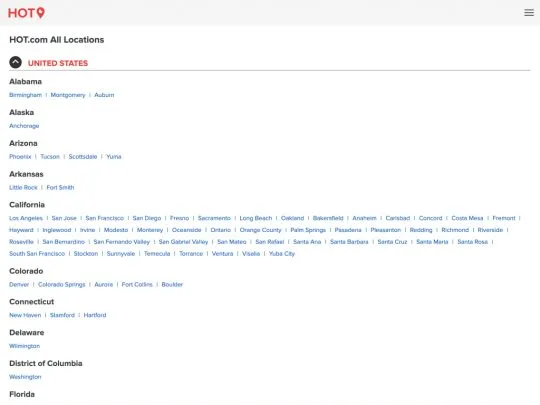The image size is (540, 405).
Task: Open the Denver link
Action: pyautogui.click(x=19, y=284)
